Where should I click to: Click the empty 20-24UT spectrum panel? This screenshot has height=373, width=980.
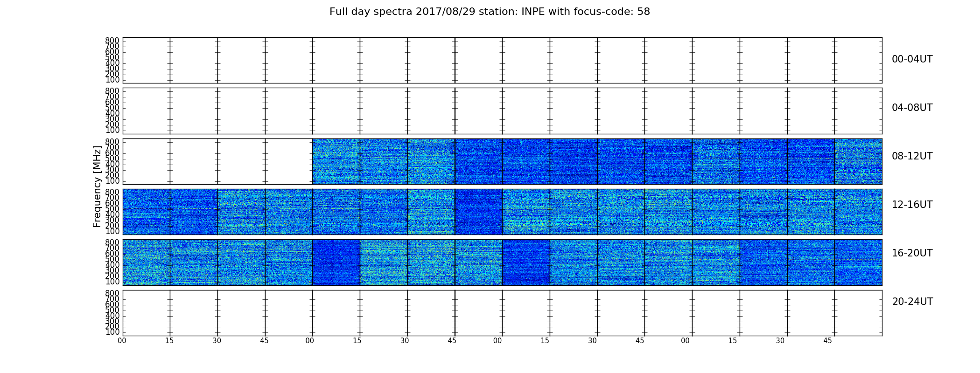pos(502,313)
